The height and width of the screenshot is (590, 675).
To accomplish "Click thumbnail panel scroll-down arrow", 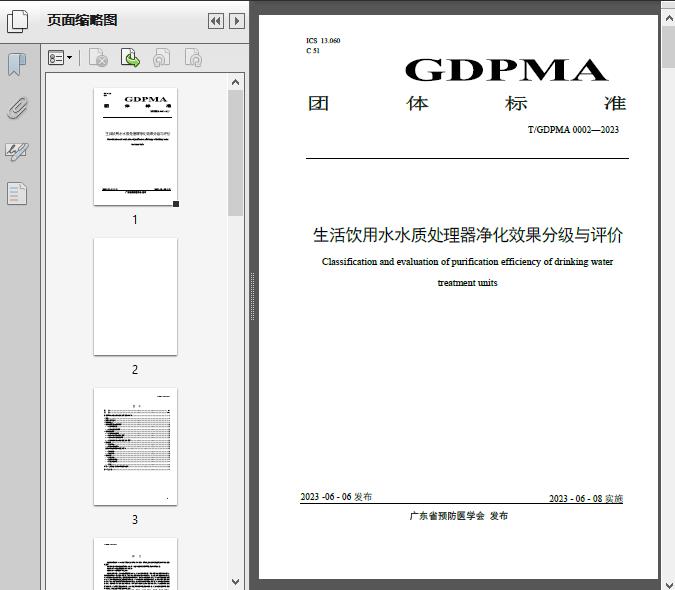I will 235,582.
